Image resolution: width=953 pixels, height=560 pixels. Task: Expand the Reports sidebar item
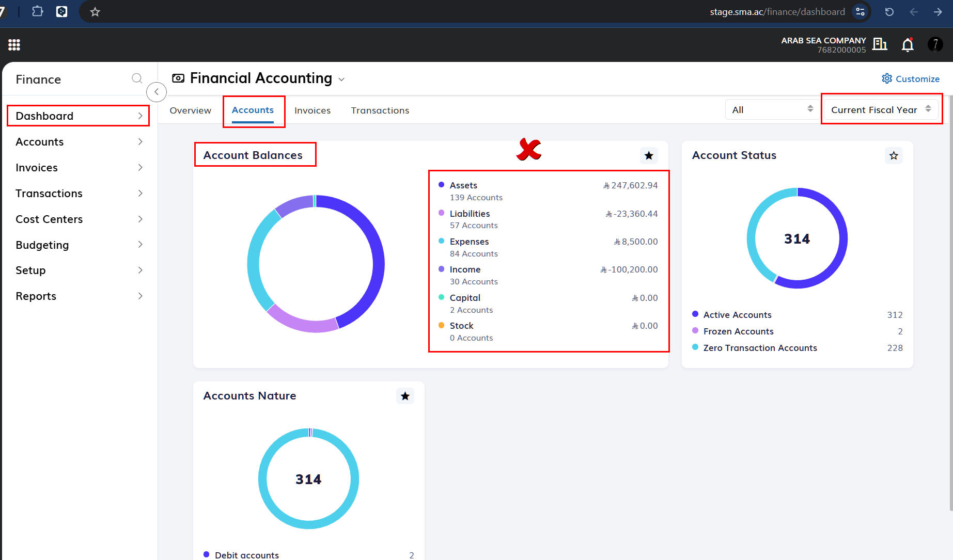pos(79,296)
